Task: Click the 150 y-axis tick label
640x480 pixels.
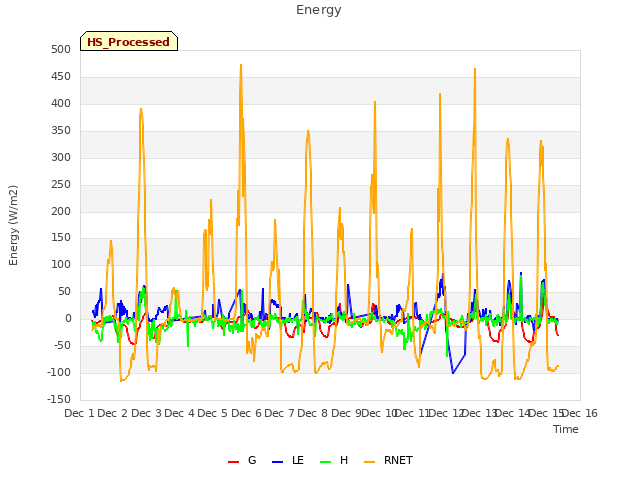Action: (x=61, y=238)
